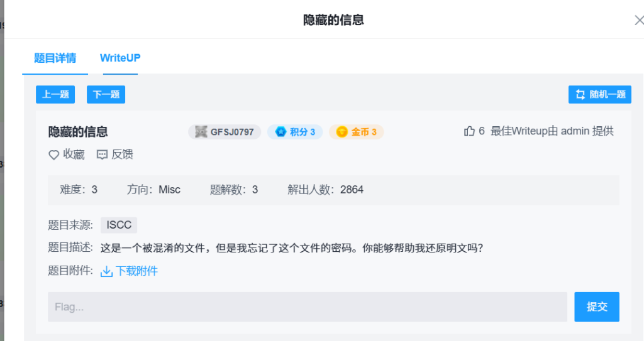Click the ISCC source tag
The image size is (644, 341).
click(x=119, y=225)
